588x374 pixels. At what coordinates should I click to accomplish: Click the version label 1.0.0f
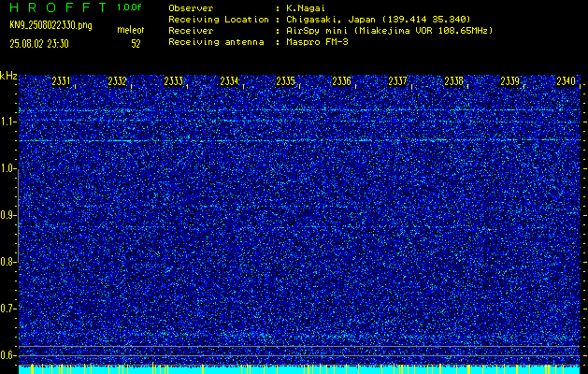tap(129, 7)
